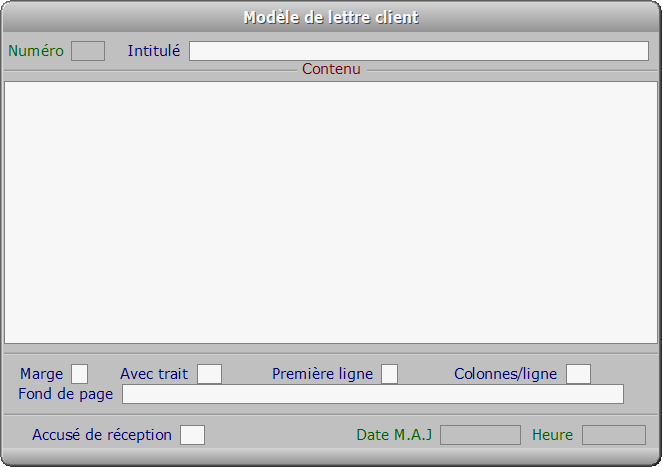Click the Colonnes/ligne input box
The width and height of the screenshot is (662, 467).
pyautogui.click(x=578, y=374)
